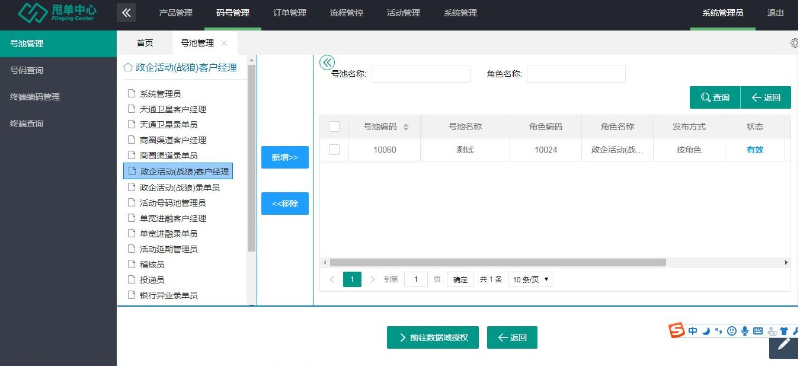Open the 10 条/页 page size dropdown
The height and width of the screenshot is (366, 798).
[530, 279]
